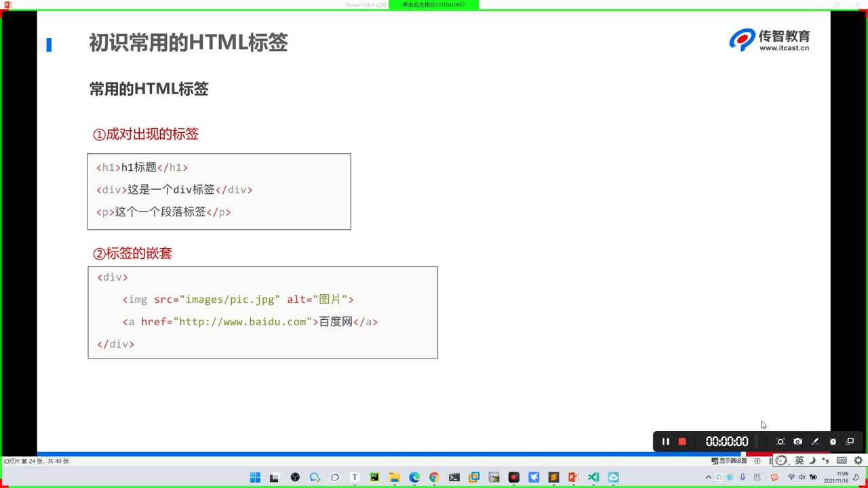This screenshot has width=868, height=488.
Task: Open the notification center moon icon
Action: tap(856, 477)
